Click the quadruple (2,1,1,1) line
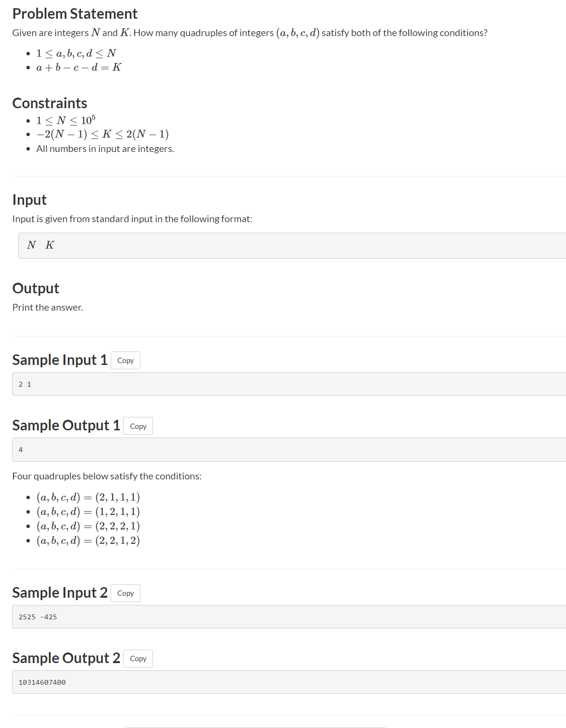The height and width of the screenshot is (728, 566). point(88,497)
